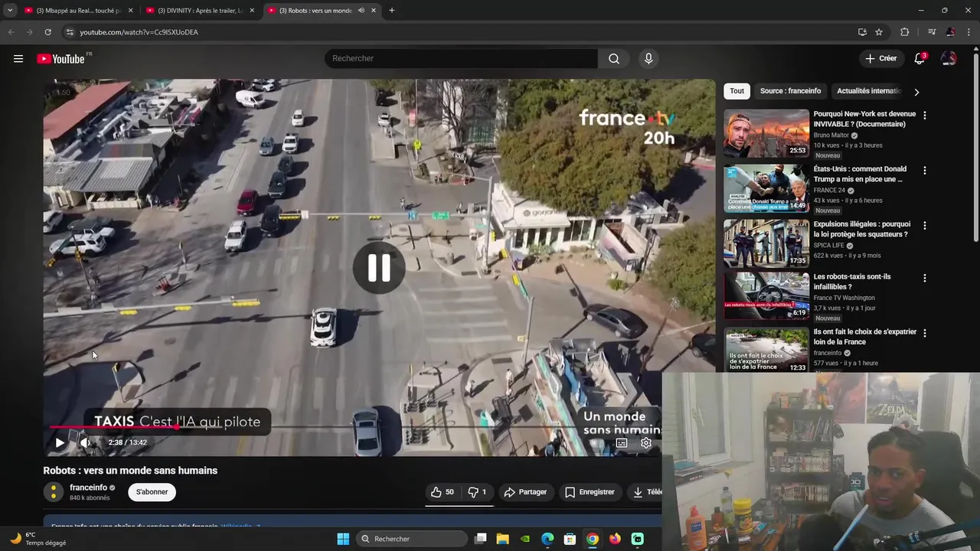Viewport: 980px width, 551px height.
Task: Open the Chrome three-dot menu
Action: (x=969, y=32)
